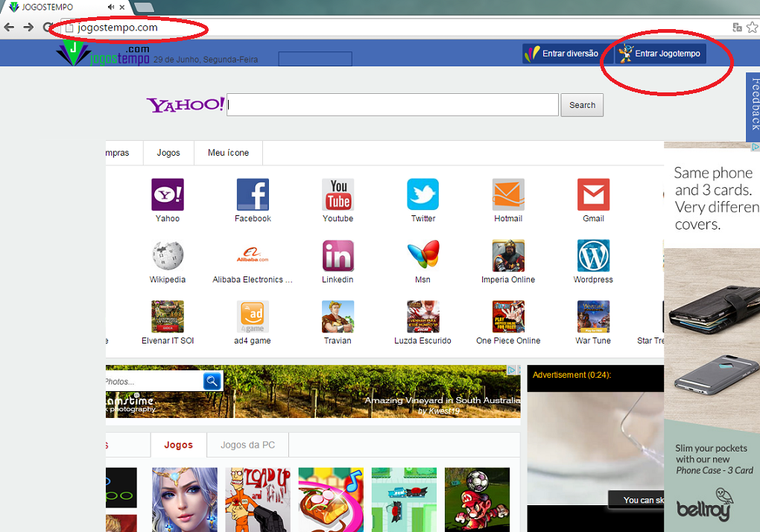Click the Amazing Vineyard banner ad
760x532 pixels.
(313, 391)
